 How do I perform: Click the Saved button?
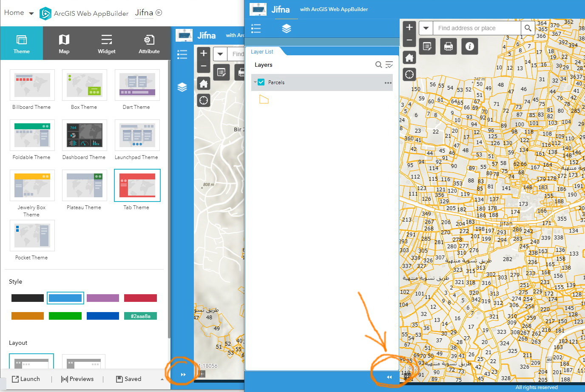[128, 379]
